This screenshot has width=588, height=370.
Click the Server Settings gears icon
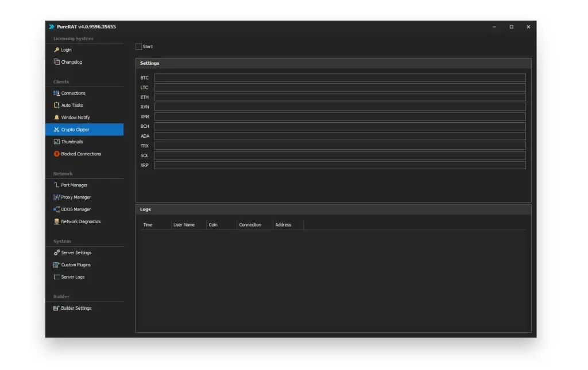[56, 252]
